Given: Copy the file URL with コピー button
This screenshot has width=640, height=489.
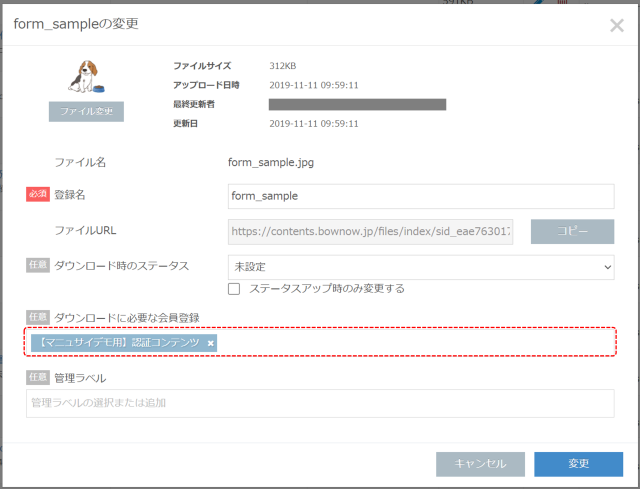Looking at the screenshot, I should [x=572, y=231].
